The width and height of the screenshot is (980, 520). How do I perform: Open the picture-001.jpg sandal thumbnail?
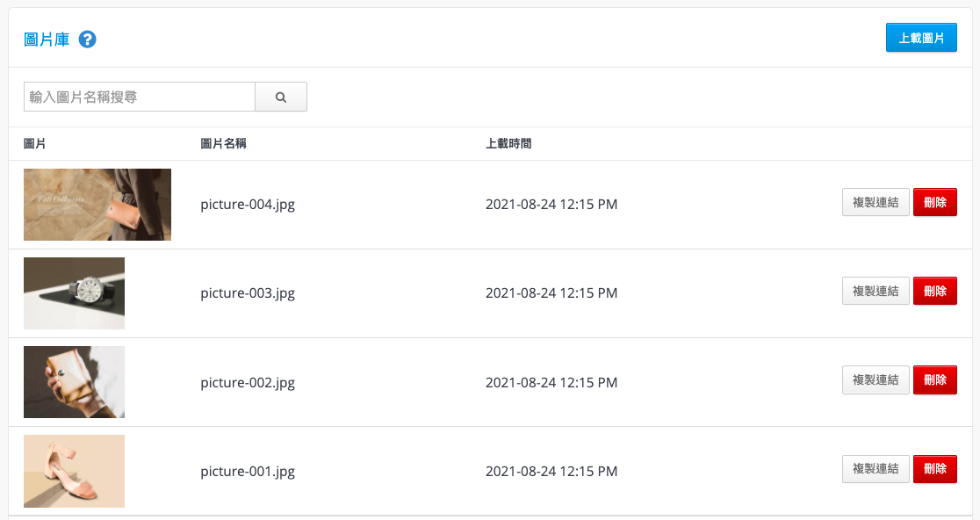tap(75, 471)
